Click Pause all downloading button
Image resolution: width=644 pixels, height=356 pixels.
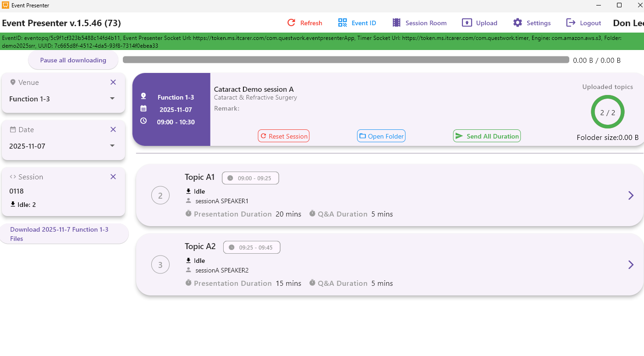[73, 60]
